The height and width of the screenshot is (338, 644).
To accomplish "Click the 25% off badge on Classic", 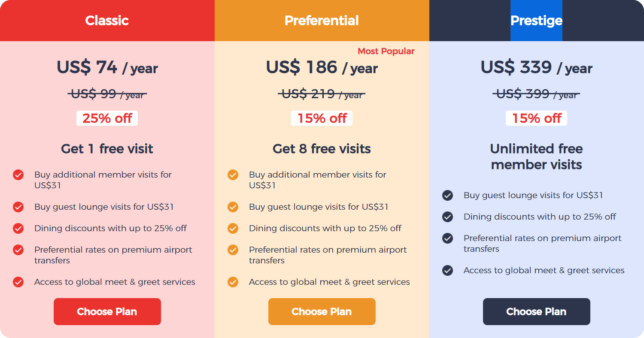I will tap(107, 118).
